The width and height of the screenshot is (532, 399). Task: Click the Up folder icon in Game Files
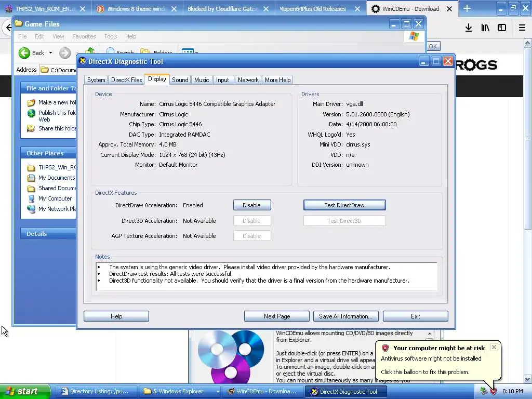point(90,51)
